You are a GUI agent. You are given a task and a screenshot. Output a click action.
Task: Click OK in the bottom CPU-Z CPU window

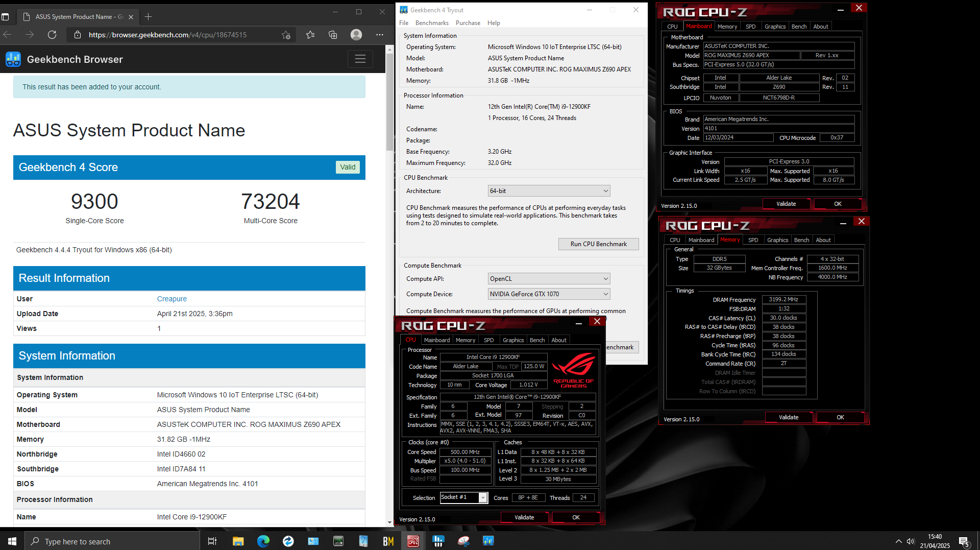click(576, 517)
